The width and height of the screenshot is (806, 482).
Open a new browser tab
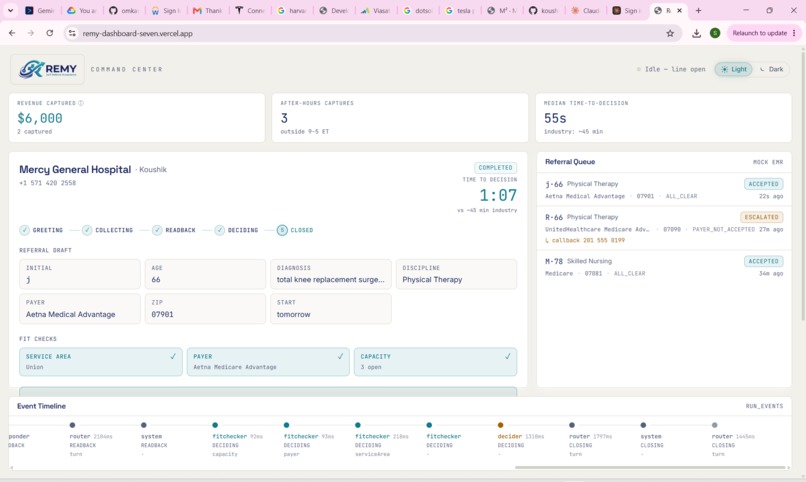click(698, 10)
